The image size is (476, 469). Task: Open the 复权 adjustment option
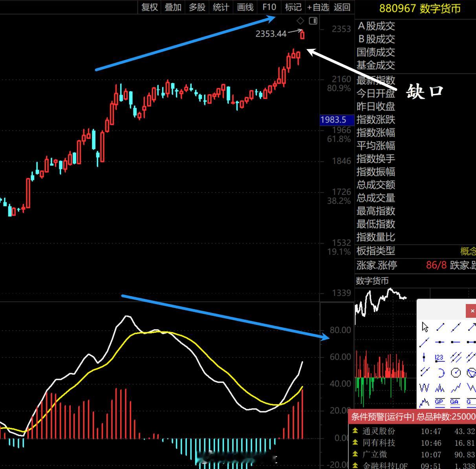click(149, 7)
